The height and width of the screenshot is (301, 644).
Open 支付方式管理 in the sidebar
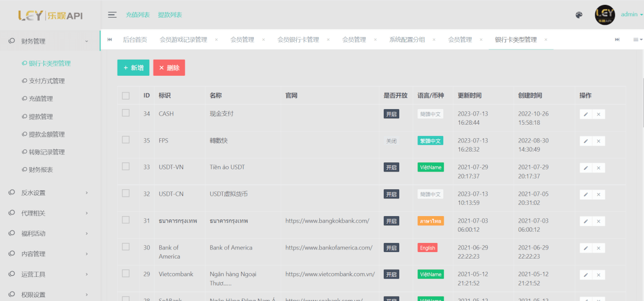click(x=47, y=81)
